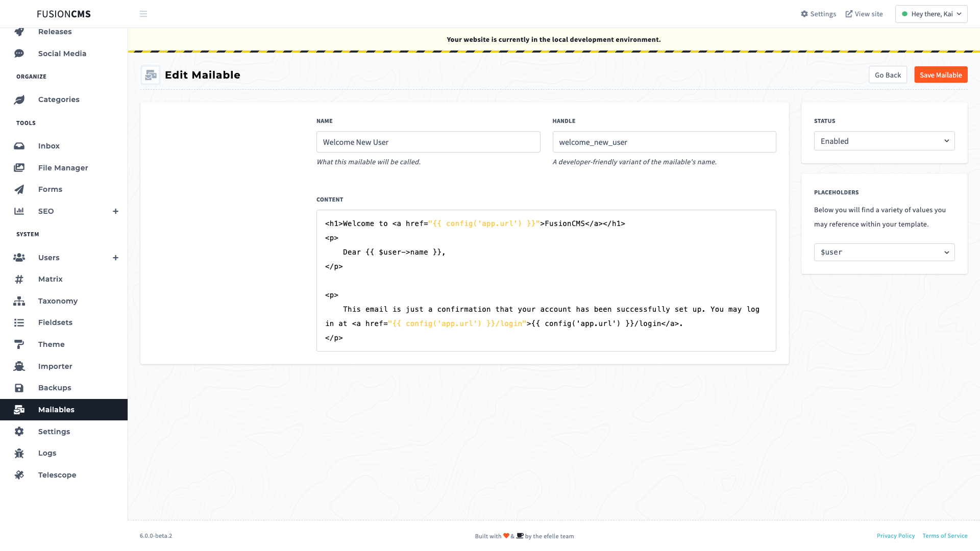The image size is (980, 551).
Task: Click the Taxonomy sitemap icon
Action: pyautogui.click(x=19, y=301)
